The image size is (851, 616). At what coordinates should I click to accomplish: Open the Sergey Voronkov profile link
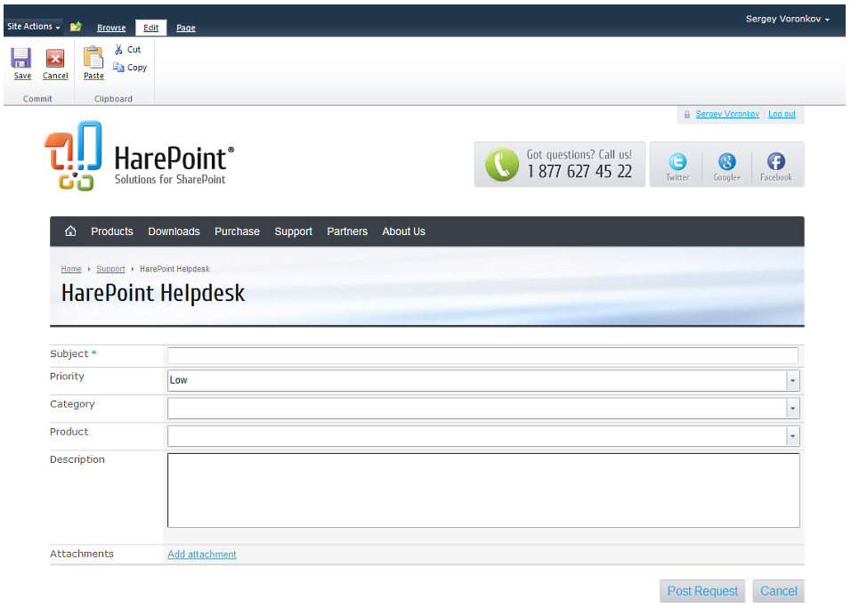[727, 114]
